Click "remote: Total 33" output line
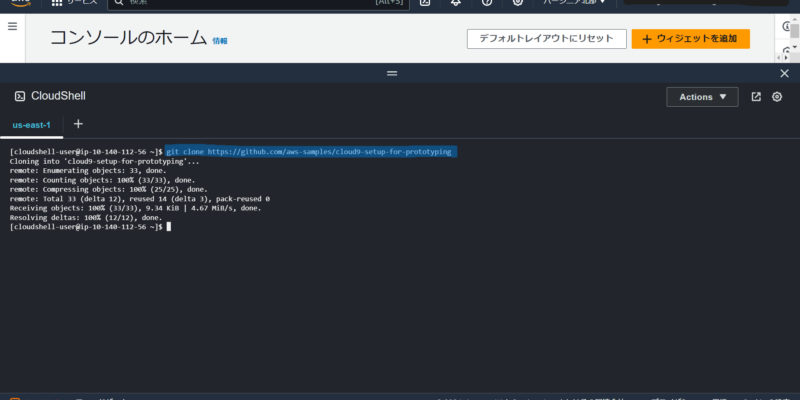This screenshot has height=400, width=800. pyautogui.click(x=140, y=198)
